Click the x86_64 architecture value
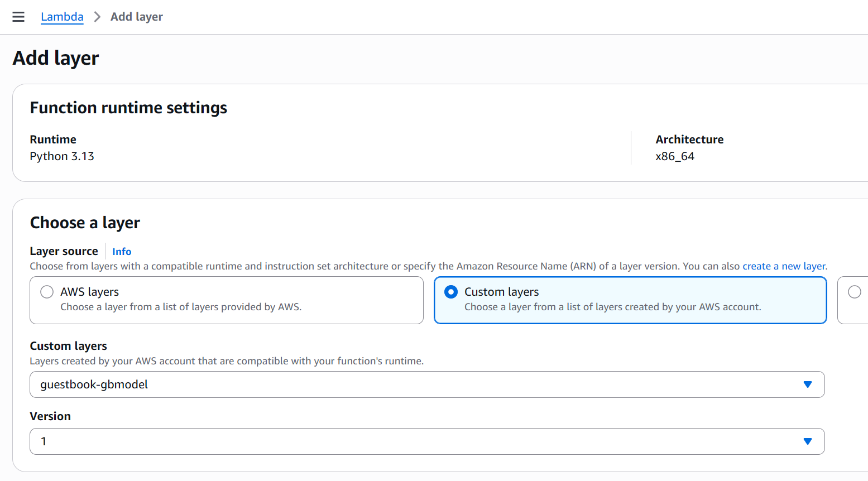868x481 pixels. [x=675, y=156]
